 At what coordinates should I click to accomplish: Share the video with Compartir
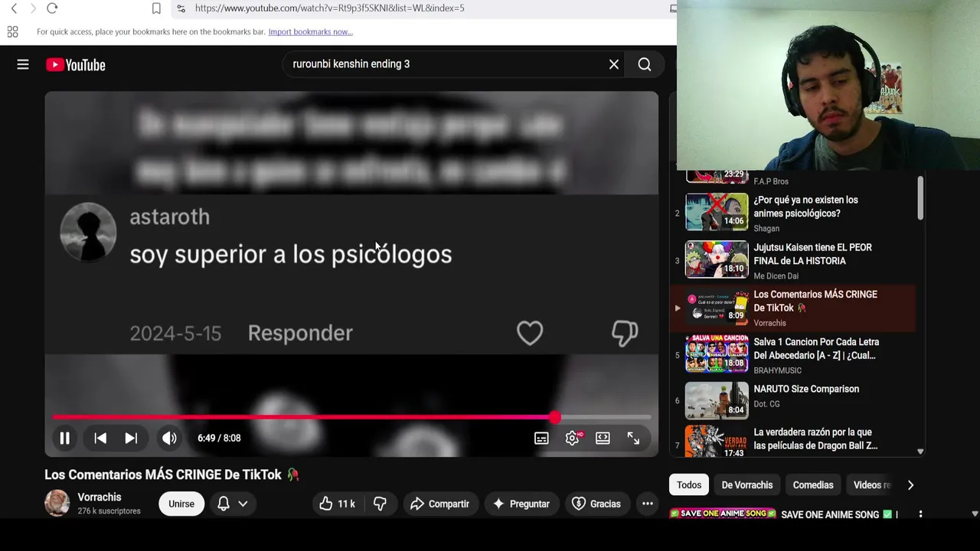tap(439, 504)
